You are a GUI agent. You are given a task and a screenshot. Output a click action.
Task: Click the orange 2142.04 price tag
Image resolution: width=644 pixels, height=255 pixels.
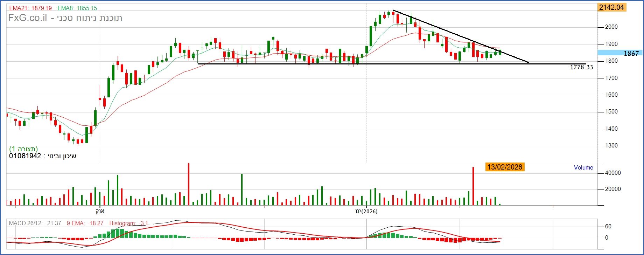(x=611, y=7)
